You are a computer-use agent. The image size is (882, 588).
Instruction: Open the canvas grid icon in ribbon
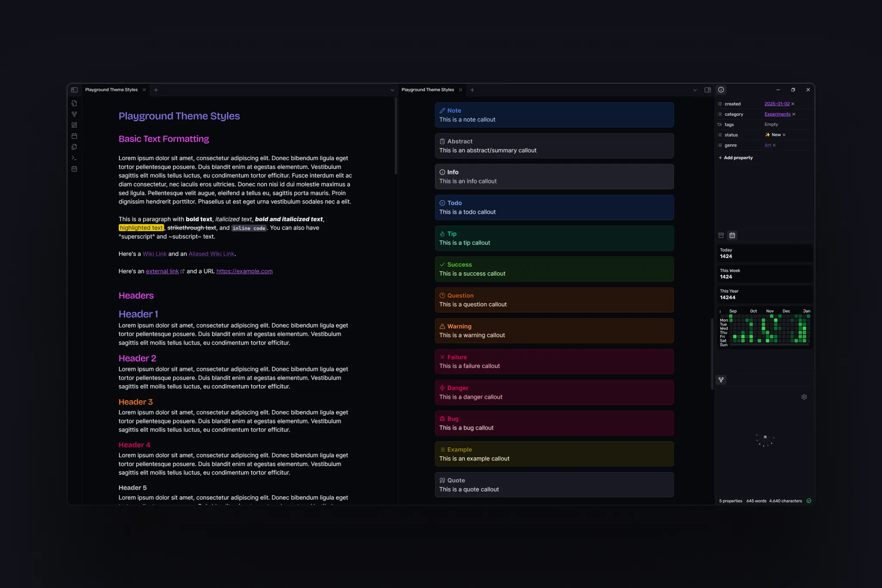(74, 125)
